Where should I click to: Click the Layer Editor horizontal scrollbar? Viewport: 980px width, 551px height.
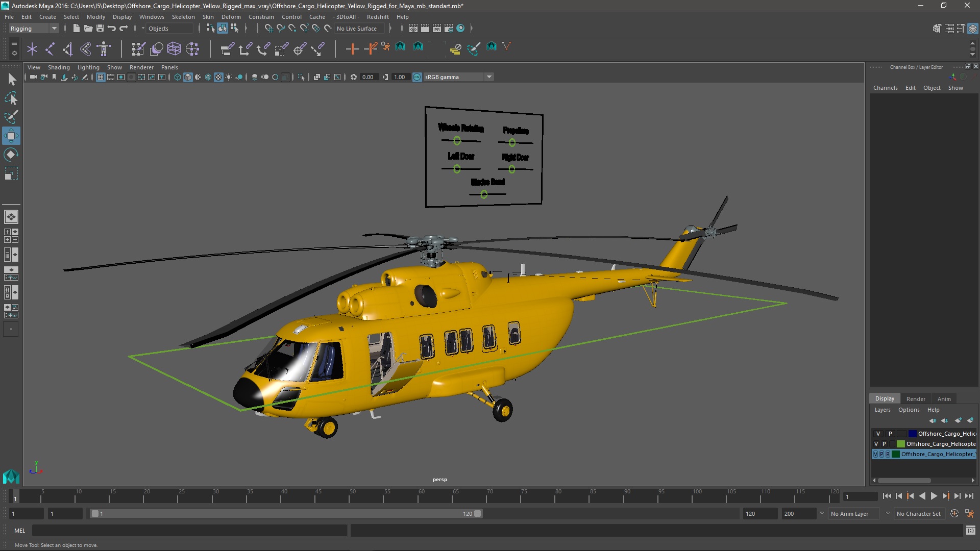pos(904,481)
